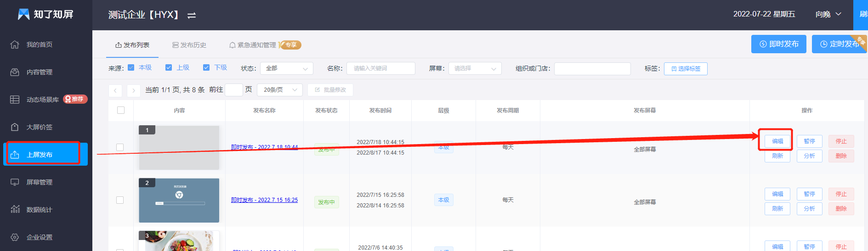Click the switch enterprise arrows icon
Image resolution: width=868 pixels, height=251 pixels.
click(192, 16)
